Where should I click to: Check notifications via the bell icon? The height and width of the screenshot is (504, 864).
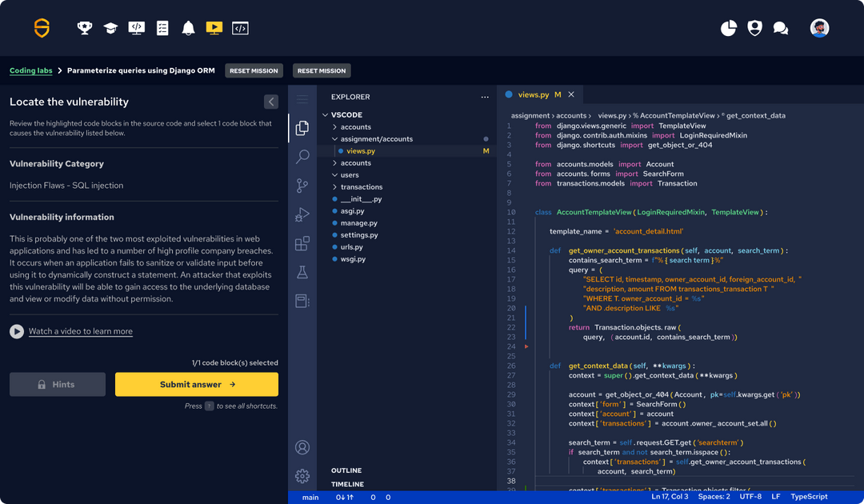click(x=188, y=27)
